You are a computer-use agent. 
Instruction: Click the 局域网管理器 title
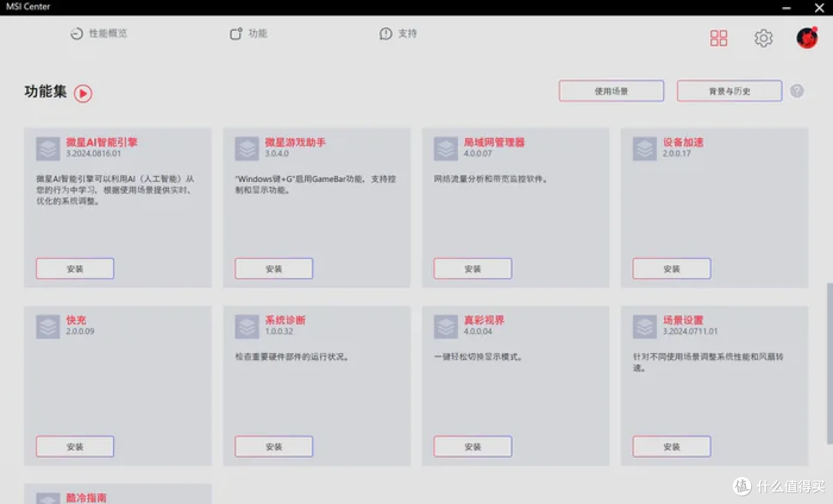coord(494,142)
